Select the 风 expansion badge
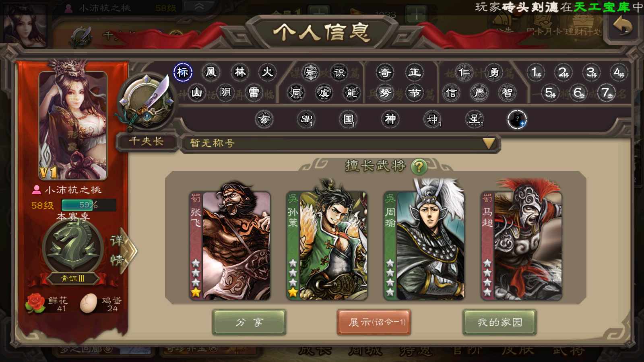This screenshot has width=644, height=362. (211, 72)
